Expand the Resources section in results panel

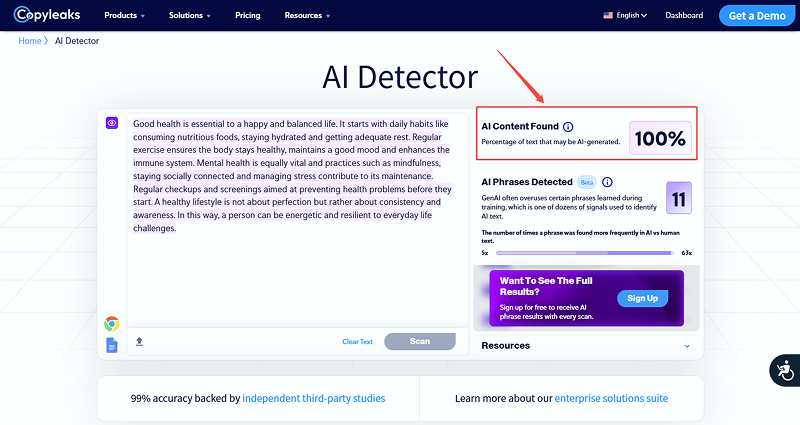click(x=686, y=346)
